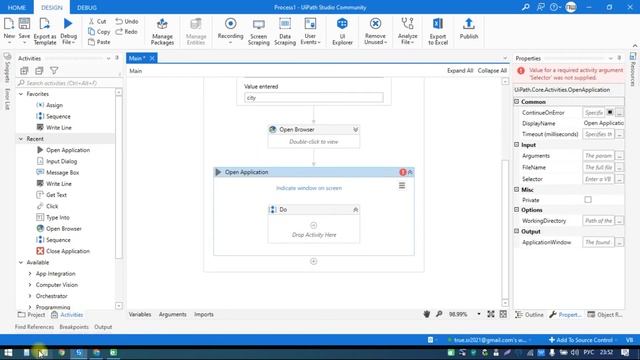Click the Fit to Screen icon
The image size is (640, 360).
[491, 314]
